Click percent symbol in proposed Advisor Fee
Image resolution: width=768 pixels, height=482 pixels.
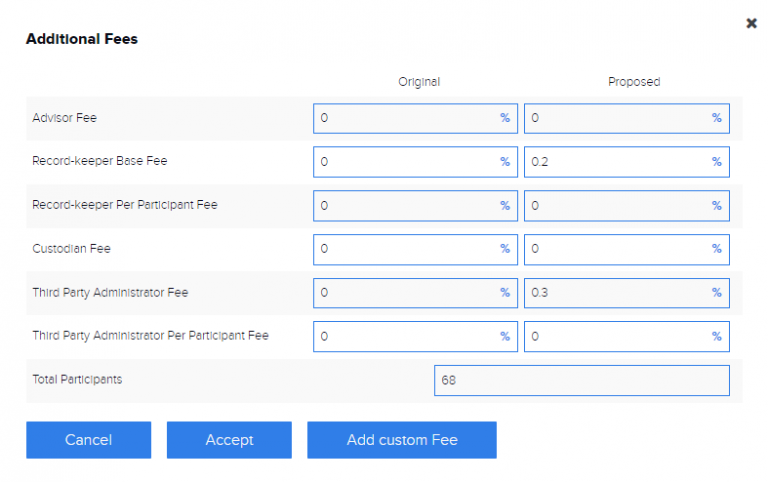(x=716, y=118)
